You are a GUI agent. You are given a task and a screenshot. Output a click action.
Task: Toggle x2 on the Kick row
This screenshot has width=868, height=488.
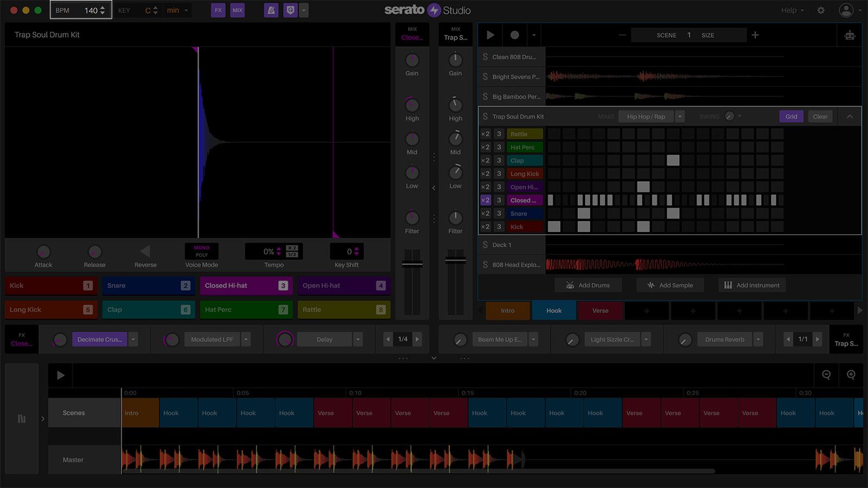(486, 227)
